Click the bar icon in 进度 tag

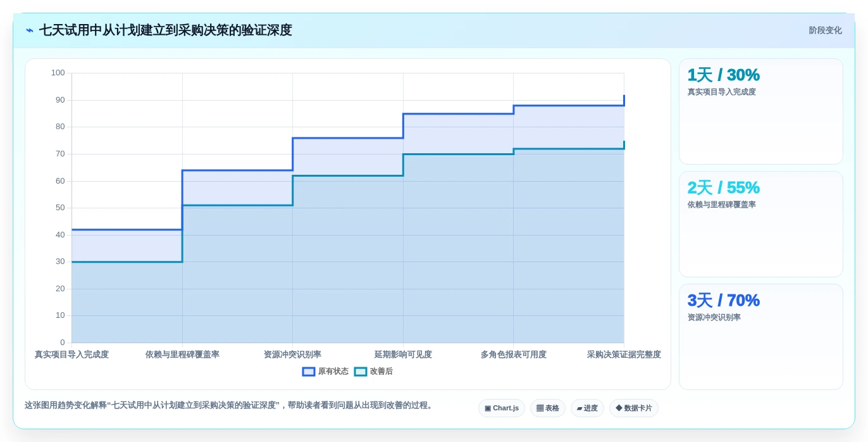click(580, 408)
